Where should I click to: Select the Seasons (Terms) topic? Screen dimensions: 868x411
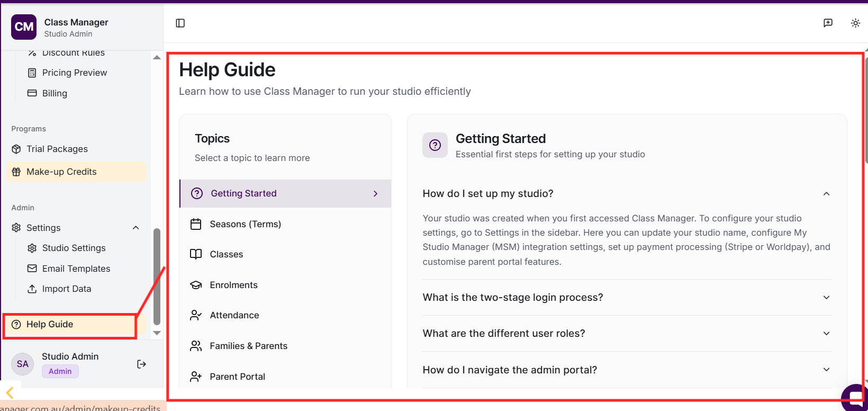coord(285,225)
